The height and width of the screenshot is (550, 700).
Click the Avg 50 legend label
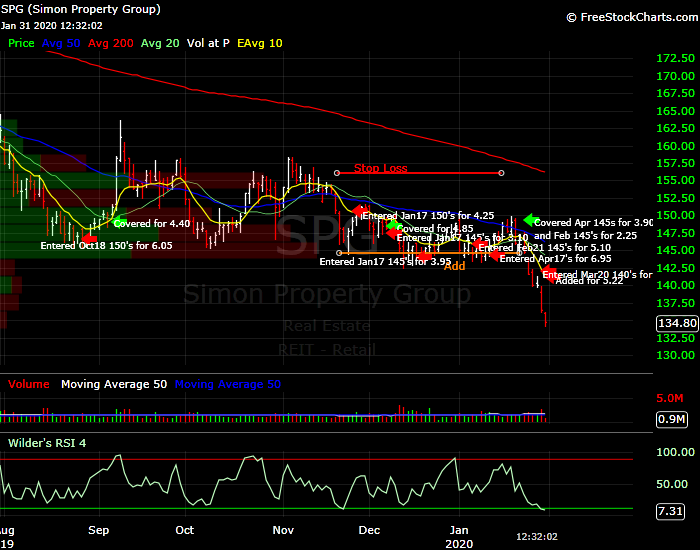click(61, 43)
